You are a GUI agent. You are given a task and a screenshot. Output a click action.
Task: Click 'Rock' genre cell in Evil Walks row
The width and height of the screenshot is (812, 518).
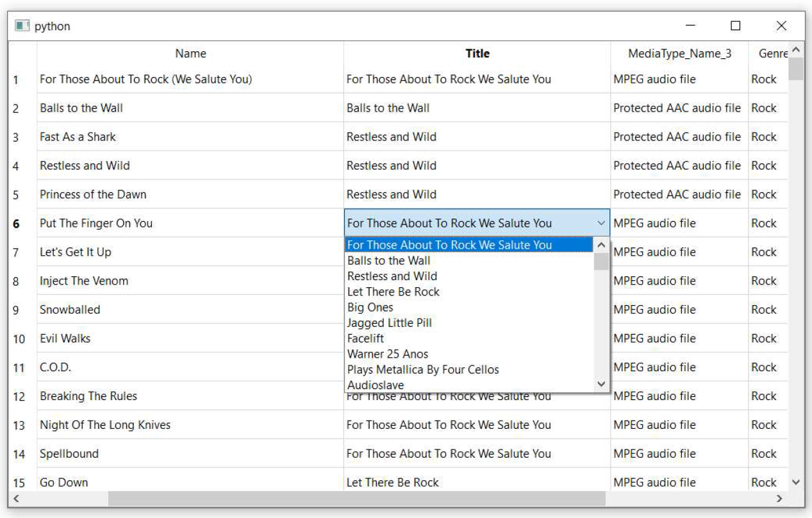coord(768,338)
